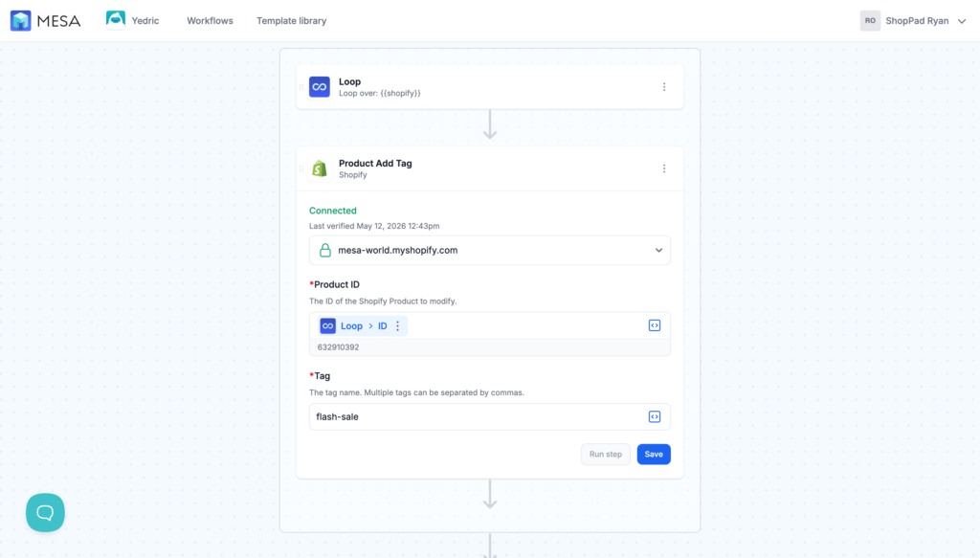Viewport: 980px width, 558px height.
Task: Click the infinity icon inside the ID token
Action: point(327,325)
